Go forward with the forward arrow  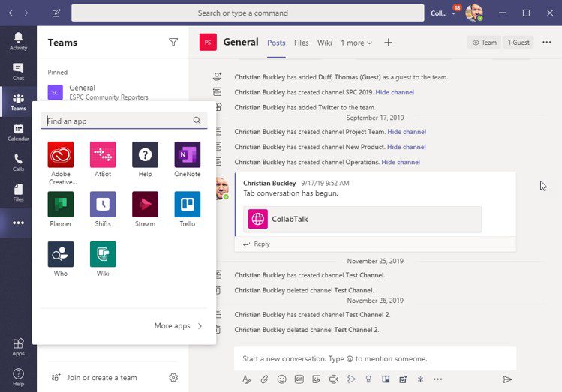[x=26, y=13]
